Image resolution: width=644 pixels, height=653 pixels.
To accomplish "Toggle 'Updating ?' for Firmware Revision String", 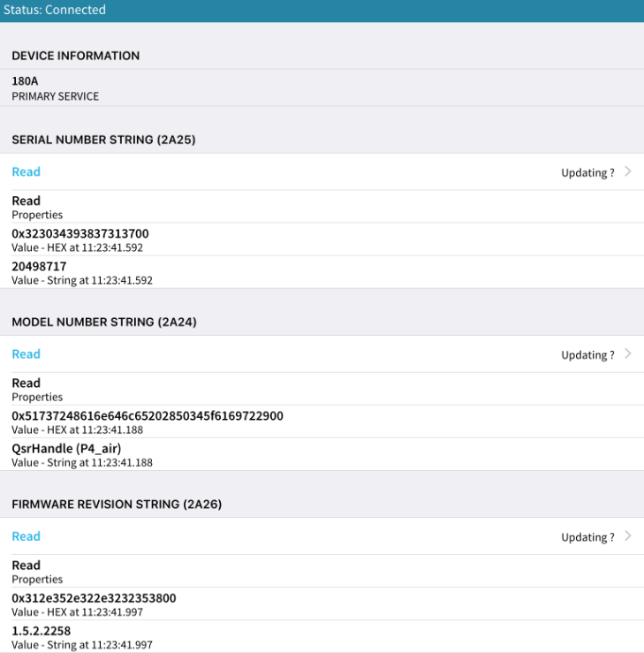I will pyautogui.click(x=587, y=536).
